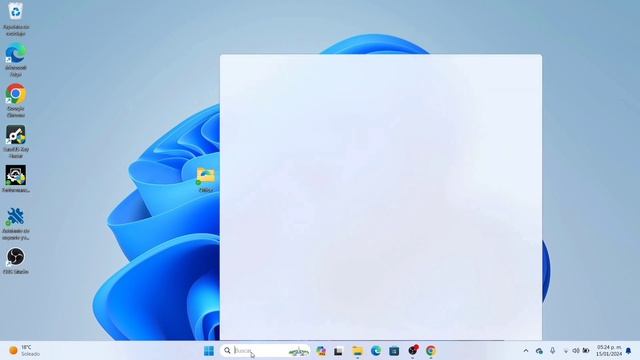This screenshot has height=360, width=640.
Task: Open the weather widget on the taskbar
Action: click(x=24, y=351)
